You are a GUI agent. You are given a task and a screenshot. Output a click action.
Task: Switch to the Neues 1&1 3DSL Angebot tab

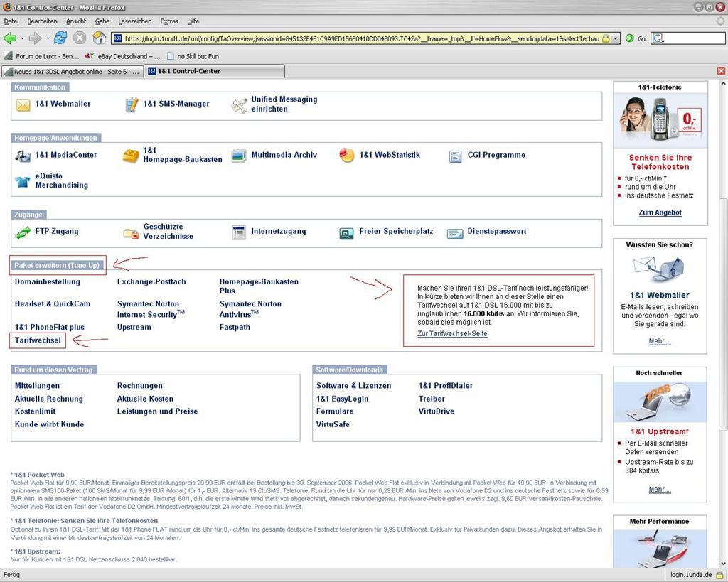(73, 72)
